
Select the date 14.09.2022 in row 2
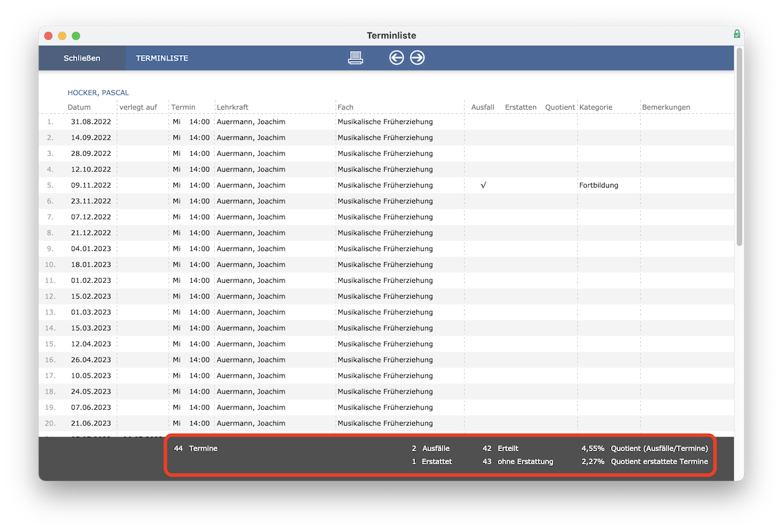[91, 138]
